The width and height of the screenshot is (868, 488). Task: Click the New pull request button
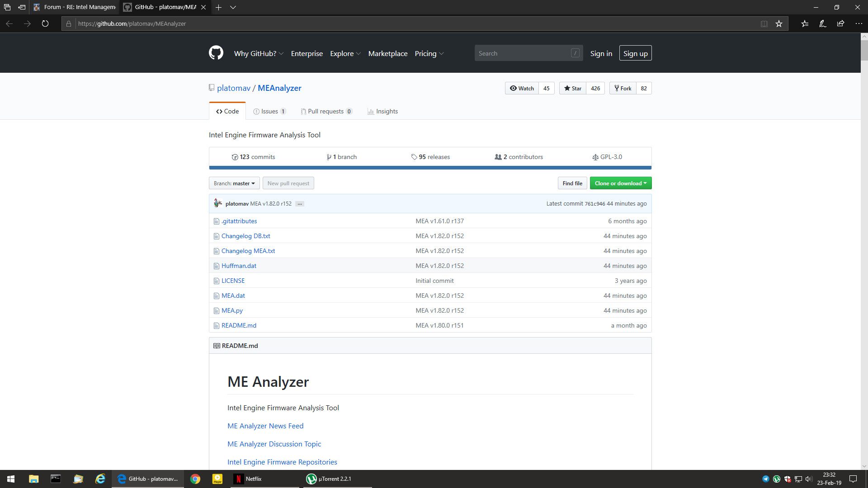(288, 183)
